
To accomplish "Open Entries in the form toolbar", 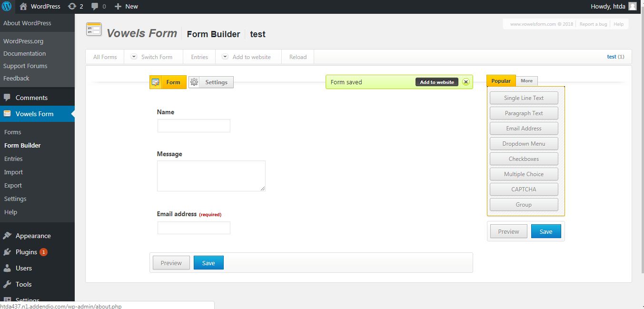I will click(199, 57).
